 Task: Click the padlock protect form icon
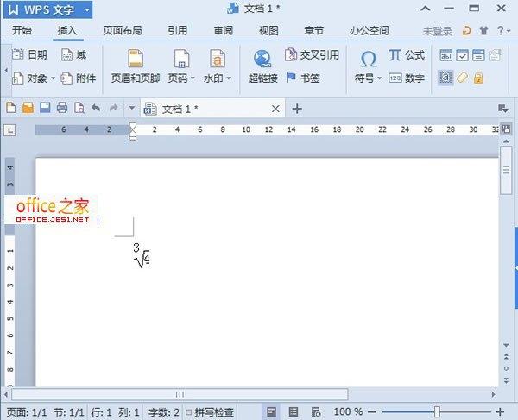478,78
